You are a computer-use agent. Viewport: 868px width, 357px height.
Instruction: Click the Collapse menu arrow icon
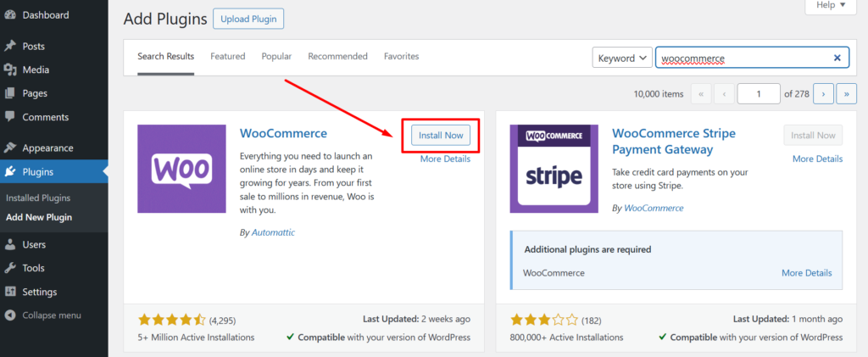click(x=10, y=315)
